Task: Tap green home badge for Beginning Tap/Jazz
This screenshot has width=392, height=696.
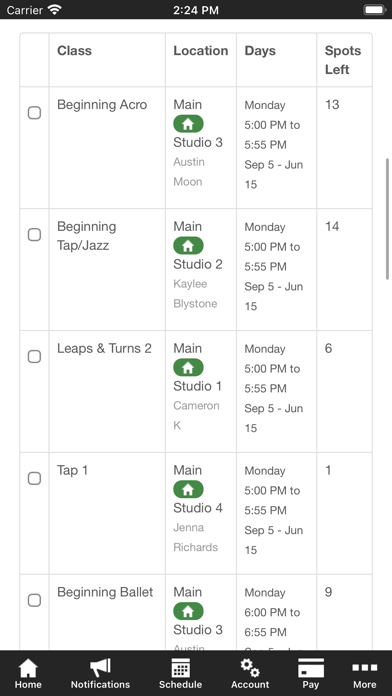Action: pos(188,245)
